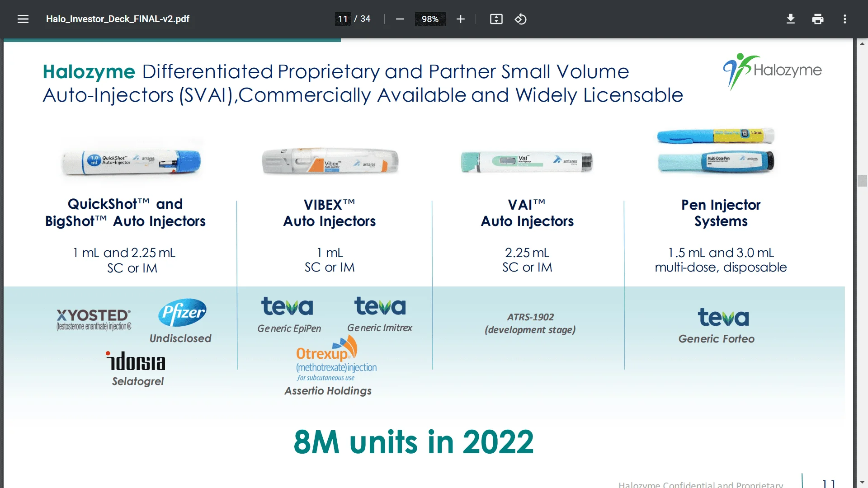The width and height of the screenshot is (868, 488).
Task: Click the 'Undisclosed' label under Pfizer
Action: click(x=180, y=338)
